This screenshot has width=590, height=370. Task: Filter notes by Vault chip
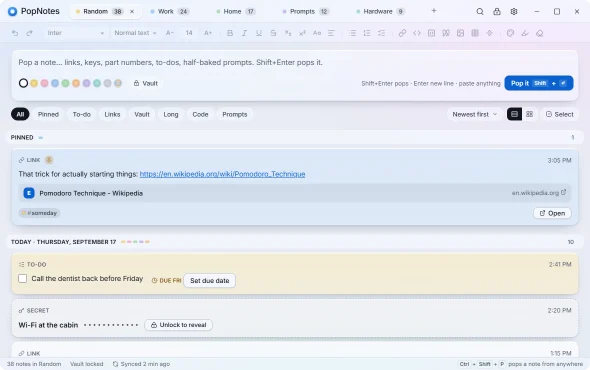[142, 114]
